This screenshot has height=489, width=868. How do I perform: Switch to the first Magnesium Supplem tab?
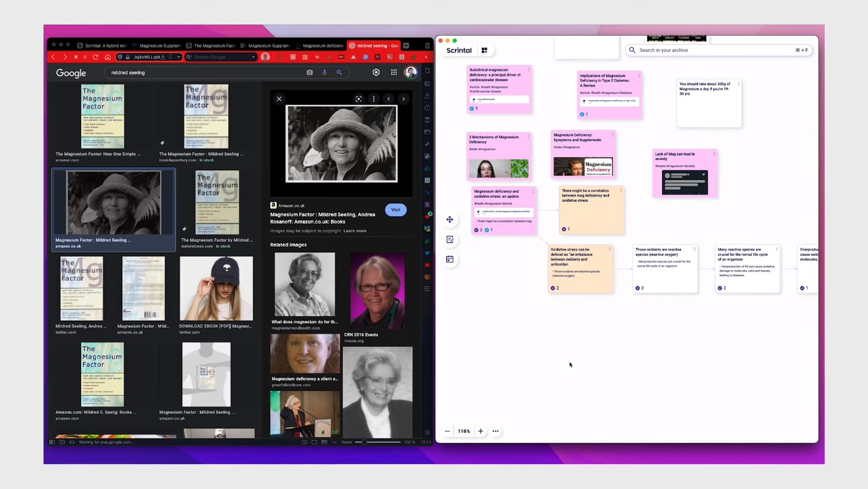coord(157,45)
